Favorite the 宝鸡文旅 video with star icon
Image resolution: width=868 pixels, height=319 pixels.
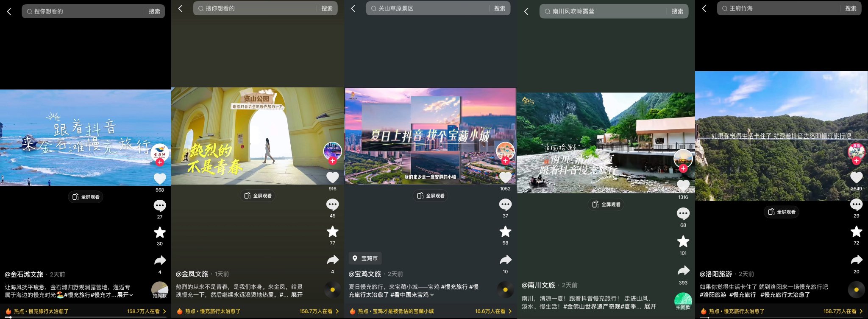coord(505,232)
